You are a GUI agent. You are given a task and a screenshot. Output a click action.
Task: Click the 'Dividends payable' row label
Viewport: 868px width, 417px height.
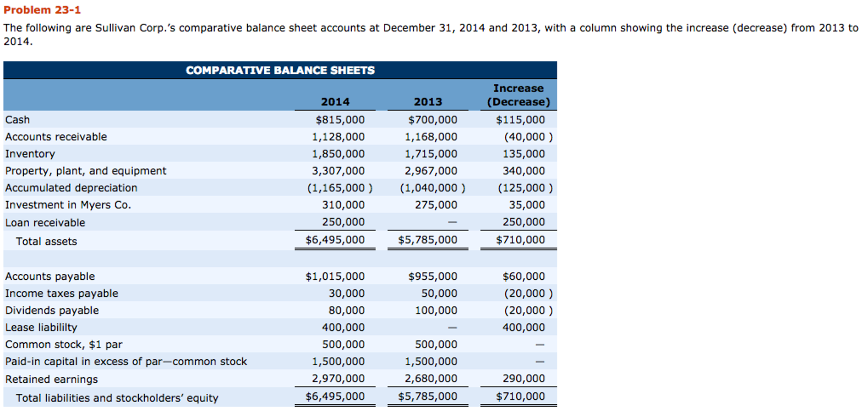click(x=52, y=311)
